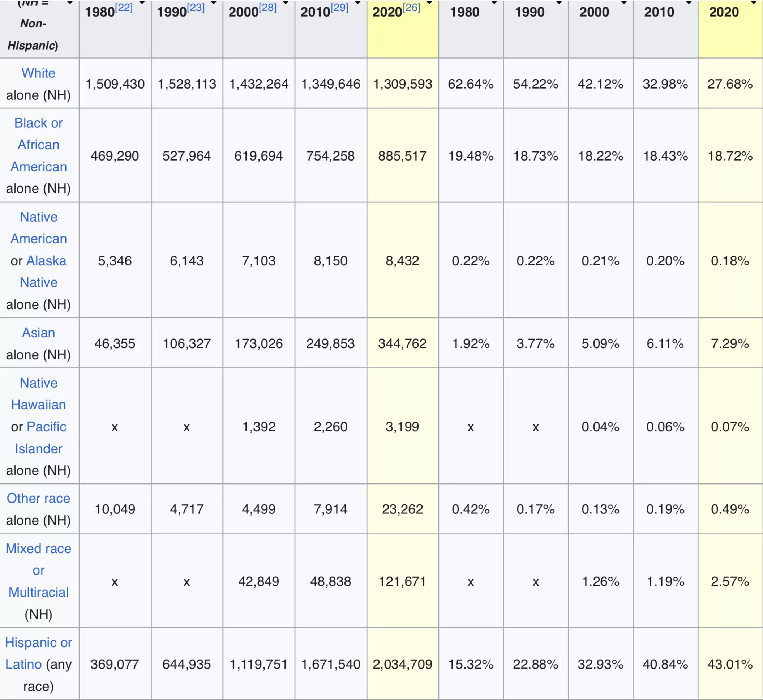Sort by 1990 population column header
The image size is (763, 700).
tap(187, 29)
